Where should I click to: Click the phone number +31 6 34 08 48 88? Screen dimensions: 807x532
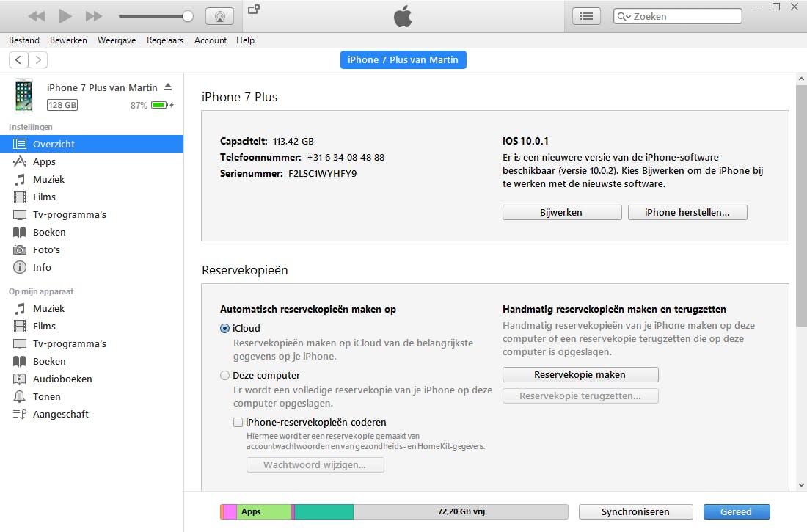pos(346,158)
